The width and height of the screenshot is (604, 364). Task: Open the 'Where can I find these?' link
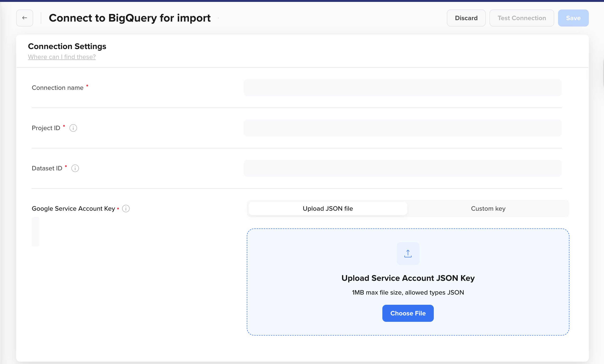pyautogui.click(x=62, y=57)
